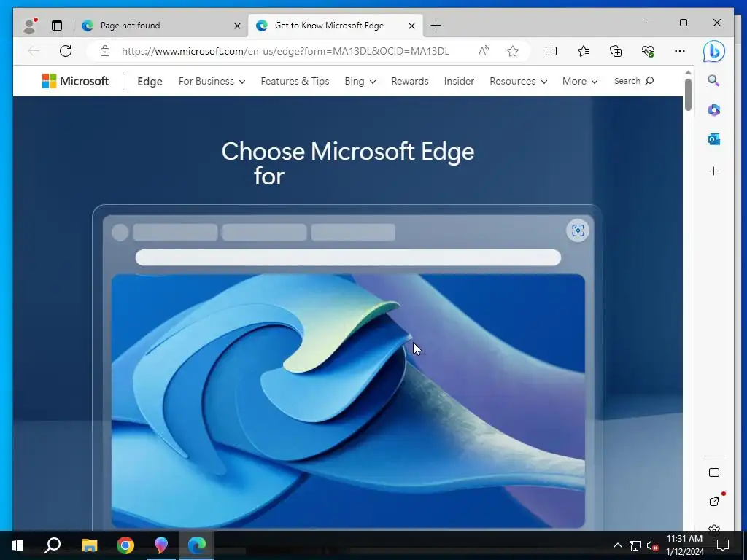Refresh the current page
The height and width of the screenshot is (560, 747).
click(x=66, y=51)
